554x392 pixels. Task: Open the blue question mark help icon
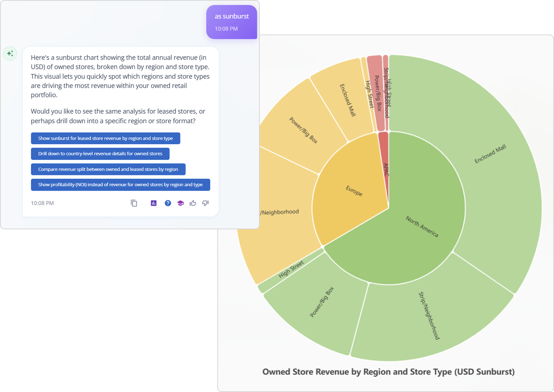pos(168,203)
